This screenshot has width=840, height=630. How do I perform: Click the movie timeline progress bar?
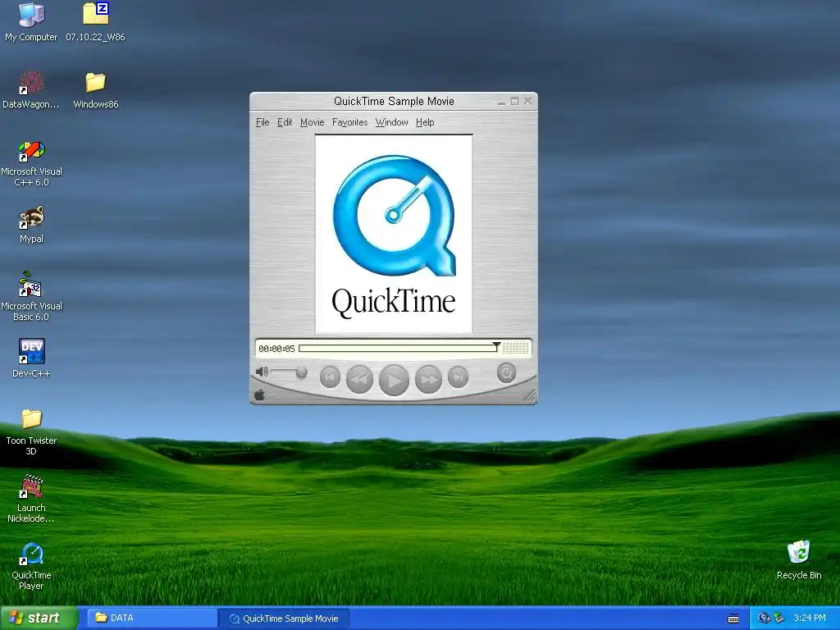pyautogui.click(x=398, y=348)
